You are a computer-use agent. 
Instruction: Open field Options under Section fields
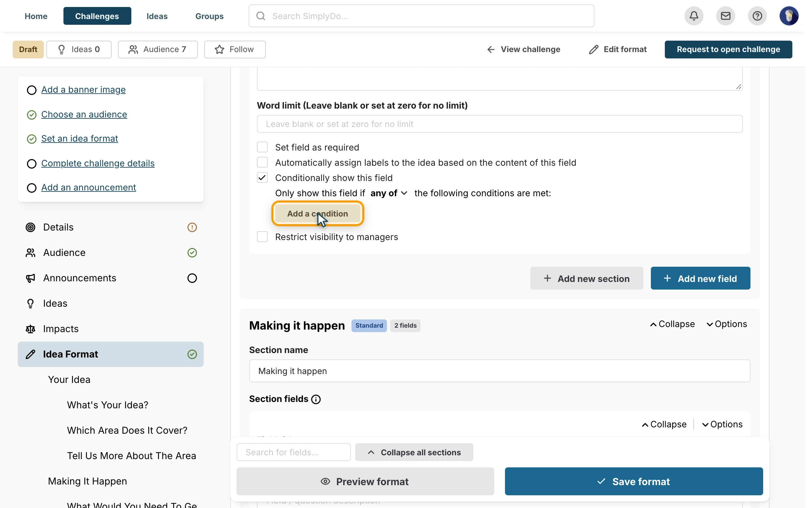click(x=723, y=424)
